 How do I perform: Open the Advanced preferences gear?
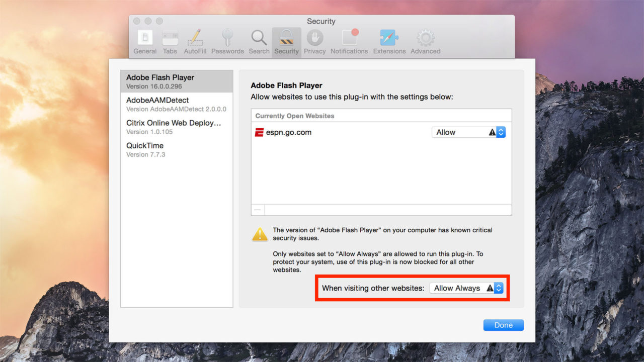click(x=426, y=38)
